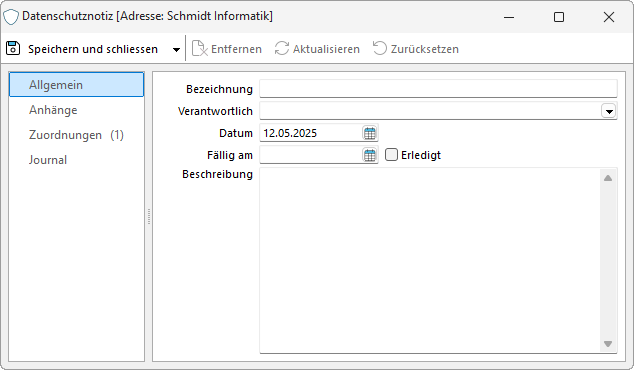Open calendar picker for Datum field
This screenshot has width=634, height=370.
coord(370,133)
